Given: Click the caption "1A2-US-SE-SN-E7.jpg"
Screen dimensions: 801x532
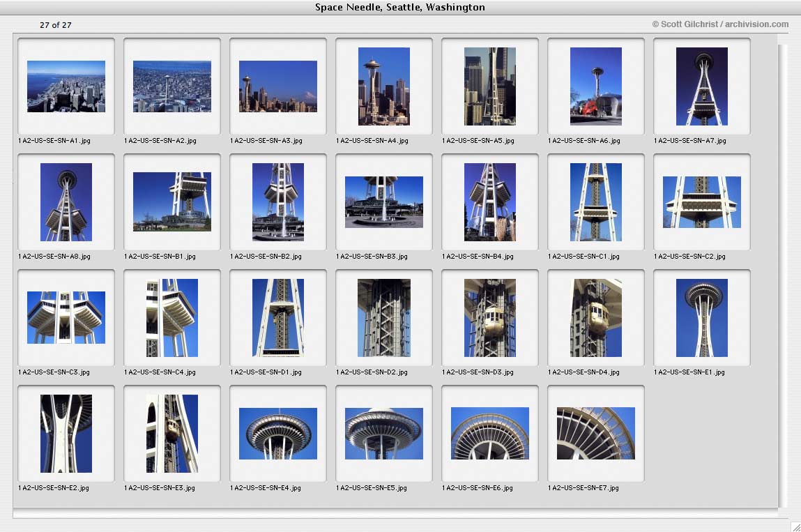Looking at the screenshot, I should [x=583, y=488].
